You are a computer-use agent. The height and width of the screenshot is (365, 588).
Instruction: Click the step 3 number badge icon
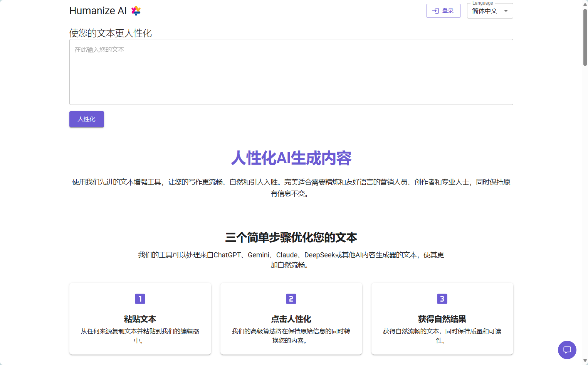tap(442, 299)
